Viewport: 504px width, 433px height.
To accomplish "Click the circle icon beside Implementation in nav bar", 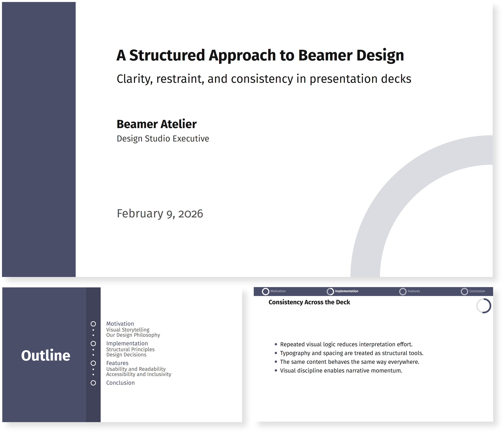I will pos(330,291).
